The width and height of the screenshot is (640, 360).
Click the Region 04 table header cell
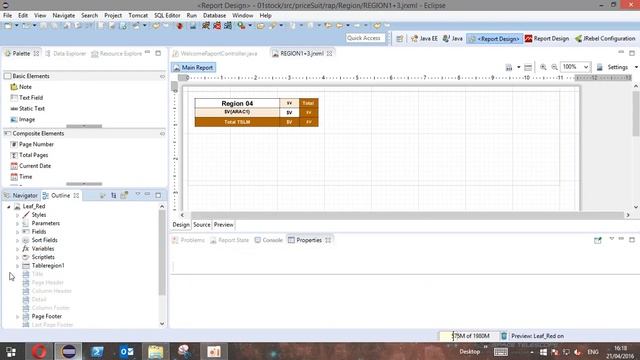pos(237,103)
